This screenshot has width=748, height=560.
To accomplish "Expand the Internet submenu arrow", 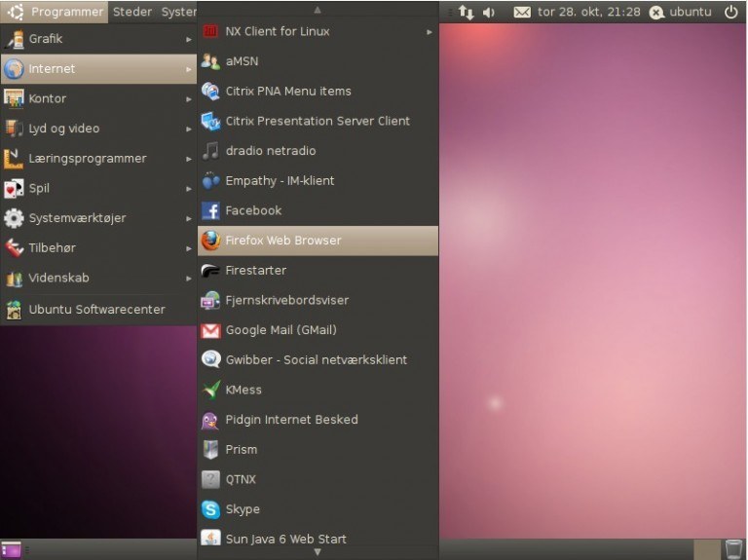I will [x=189, y=70].
